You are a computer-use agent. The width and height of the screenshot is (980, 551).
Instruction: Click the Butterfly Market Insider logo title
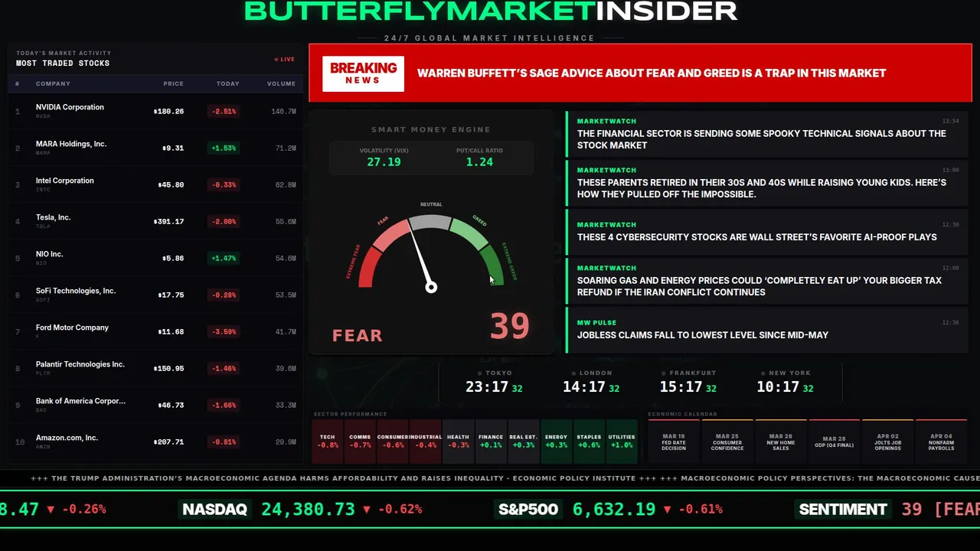491,11
